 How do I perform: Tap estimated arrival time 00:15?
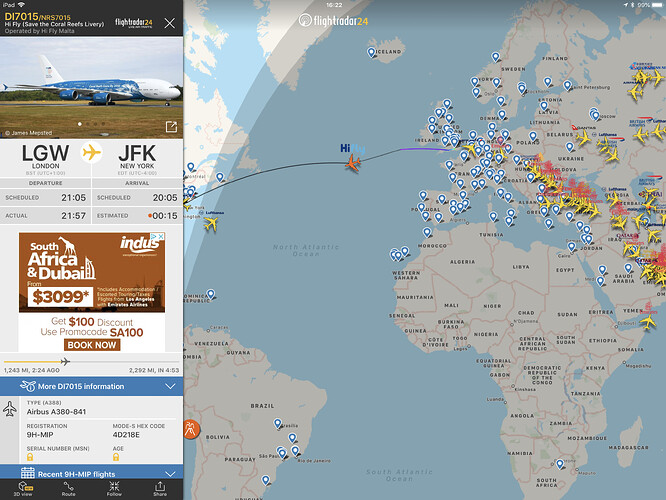click(x=164, y=216)
